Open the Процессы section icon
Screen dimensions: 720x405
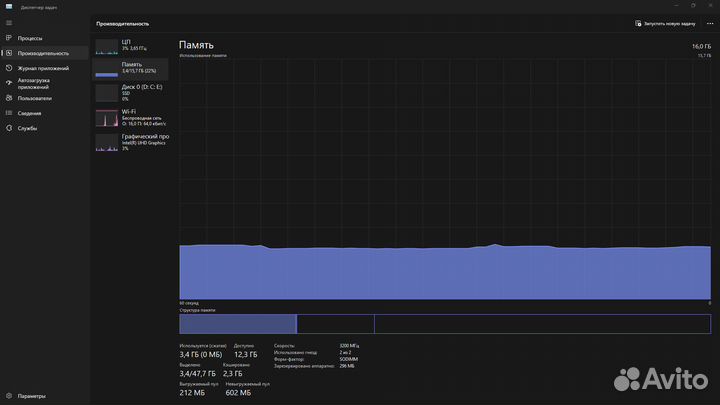coord(8,38)
